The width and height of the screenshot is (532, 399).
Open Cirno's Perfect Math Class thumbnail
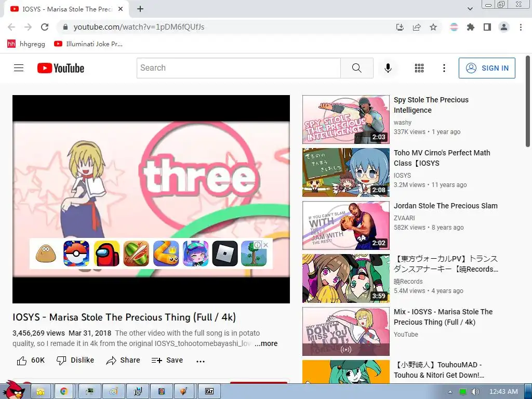click(x=345, y=172)
